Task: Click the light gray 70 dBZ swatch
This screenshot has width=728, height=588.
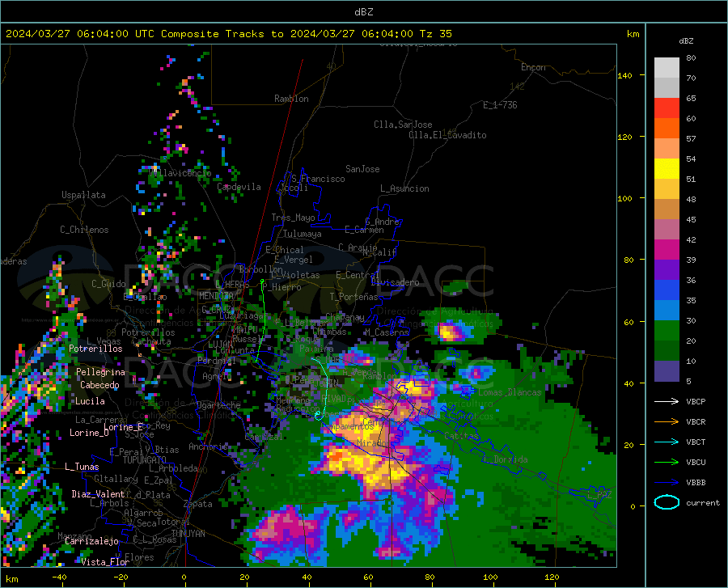Action: (x=667, y=87)
